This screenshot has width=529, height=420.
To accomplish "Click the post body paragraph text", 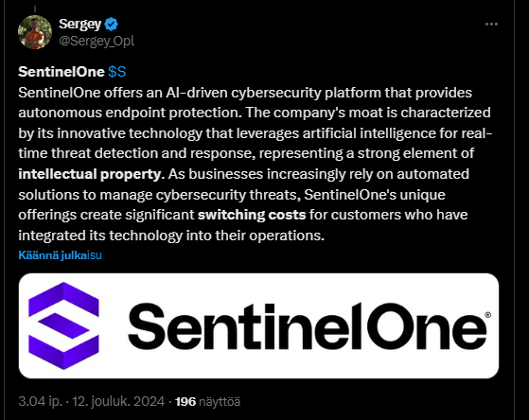I will pyautogui.click(x=256, y=164).
